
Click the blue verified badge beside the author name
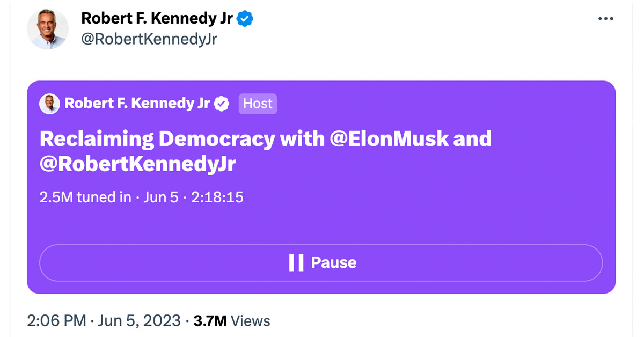[x=246, y=19]
